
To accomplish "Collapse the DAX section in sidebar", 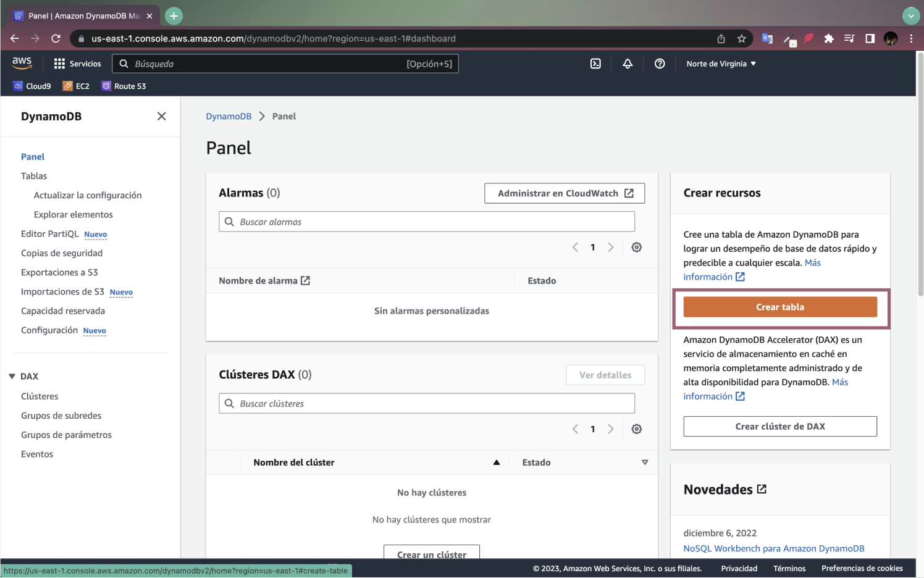I will pyautogui.click(x=12, y=376).
